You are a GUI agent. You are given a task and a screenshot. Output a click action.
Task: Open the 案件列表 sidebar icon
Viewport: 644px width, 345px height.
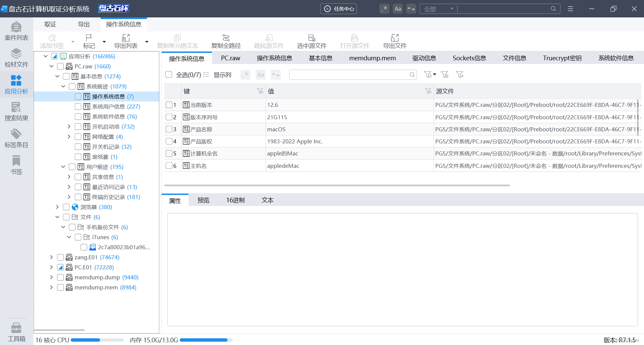16,31
